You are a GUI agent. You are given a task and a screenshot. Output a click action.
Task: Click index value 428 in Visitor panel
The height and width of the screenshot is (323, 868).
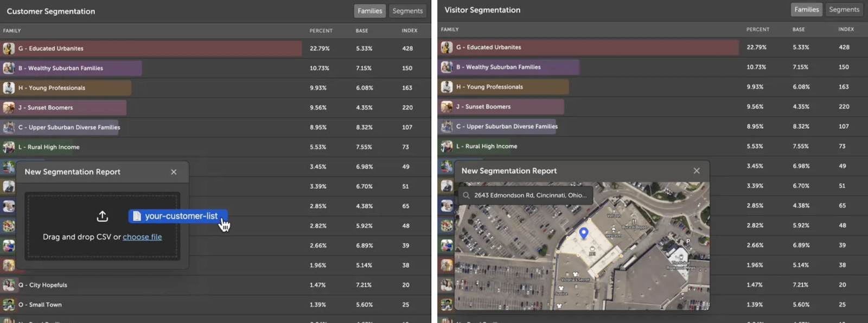click(844, 47)
